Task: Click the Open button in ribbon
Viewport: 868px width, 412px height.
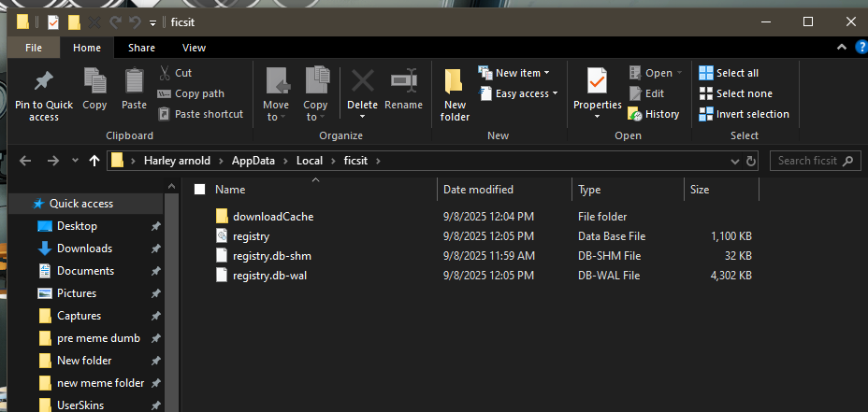Action: click(x=656, y=73)
